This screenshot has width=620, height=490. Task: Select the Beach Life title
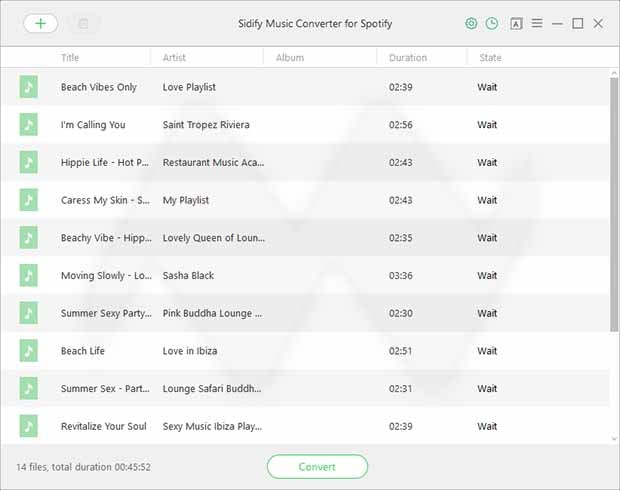click(83, 351)
